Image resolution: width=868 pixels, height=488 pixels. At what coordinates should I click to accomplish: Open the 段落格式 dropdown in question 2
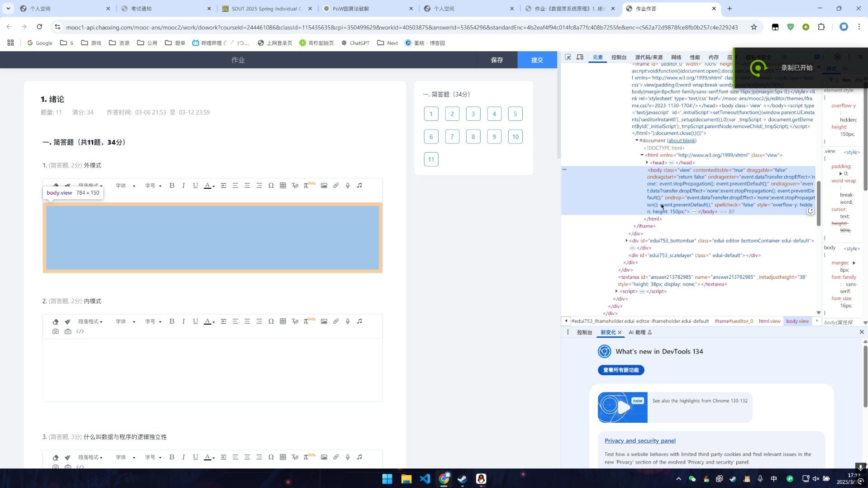(90, 321)
